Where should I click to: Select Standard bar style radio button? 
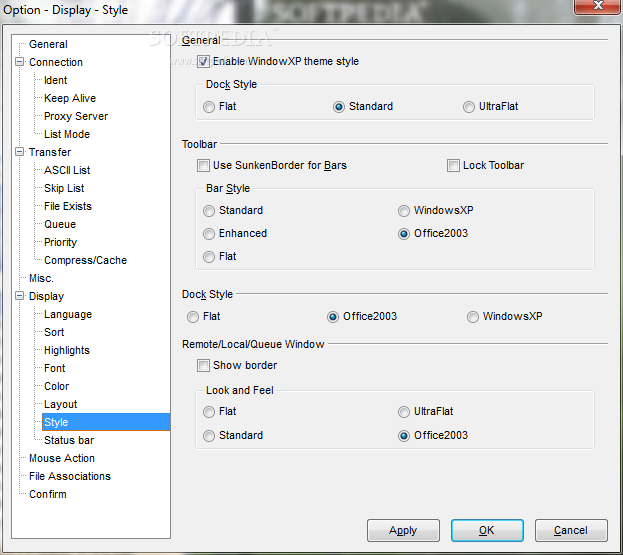[209, 211]
